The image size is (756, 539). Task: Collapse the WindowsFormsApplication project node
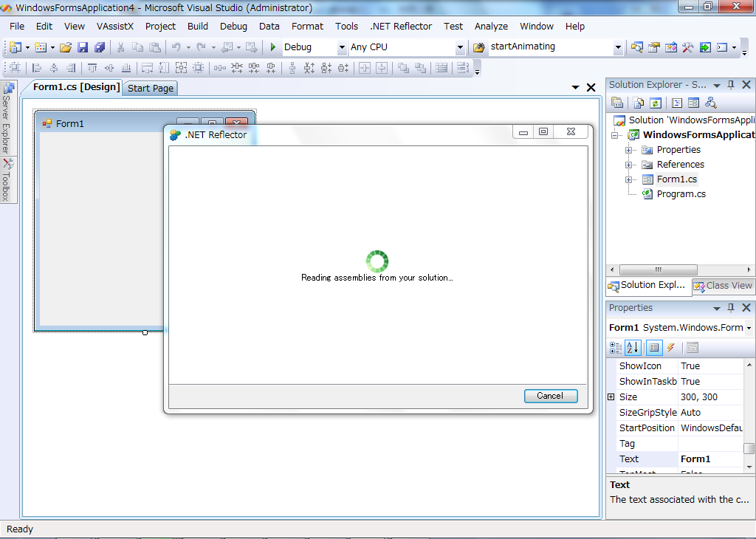[x=614, y=135]
